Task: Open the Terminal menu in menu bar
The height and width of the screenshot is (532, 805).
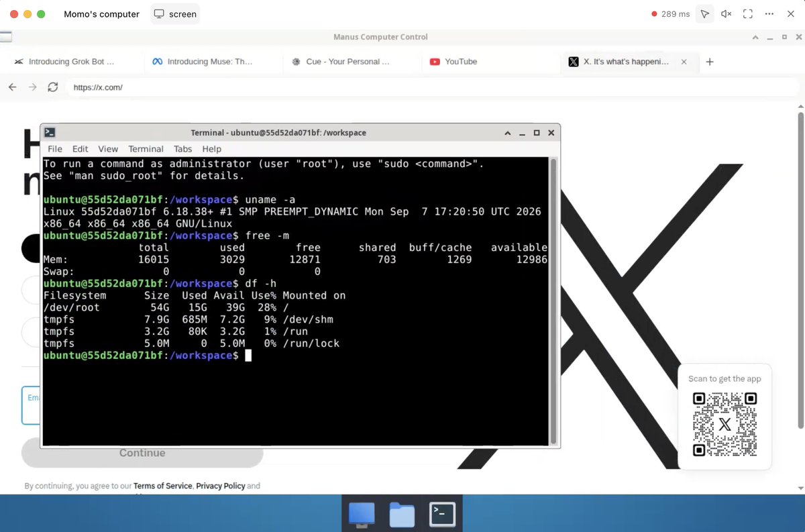Action: tap(146, 149)
